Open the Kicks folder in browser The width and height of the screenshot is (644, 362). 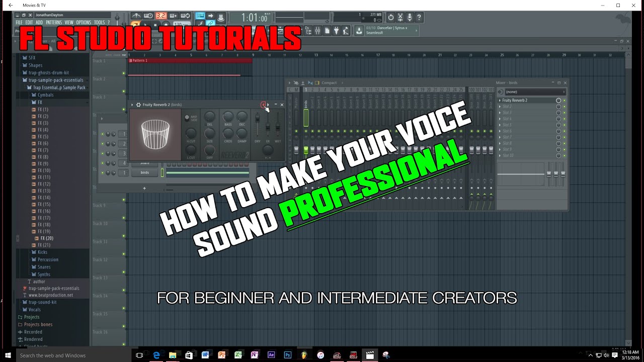pos(42,252)
